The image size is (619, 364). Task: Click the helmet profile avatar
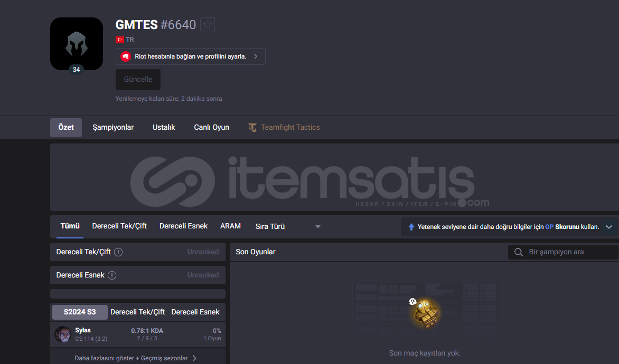pyautogui.click(x=77, y=44)
